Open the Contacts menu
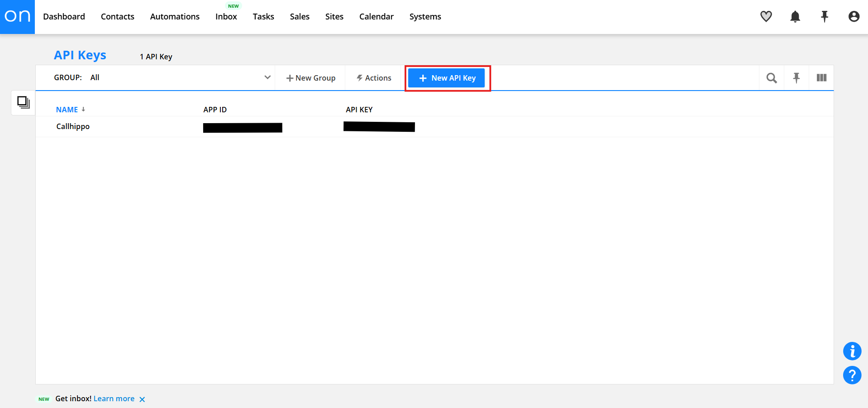Image resolution: width=868 pixels, height=408 pixels. coord(118,17)
